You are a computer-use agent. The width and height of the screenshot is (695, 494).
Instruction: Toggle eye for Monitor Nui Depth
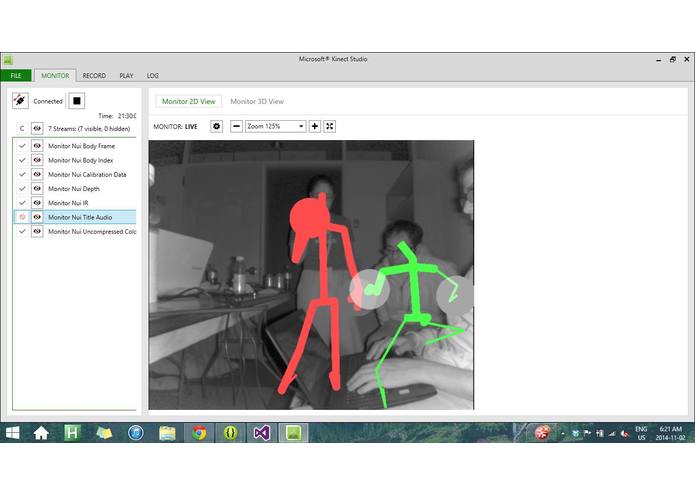coord(37,188)
